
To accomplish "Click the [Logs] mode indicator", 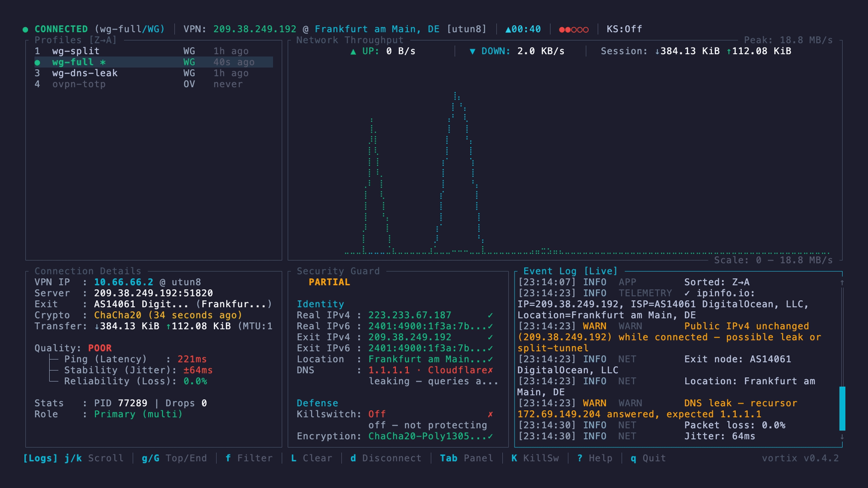I will tap(40, 458).
